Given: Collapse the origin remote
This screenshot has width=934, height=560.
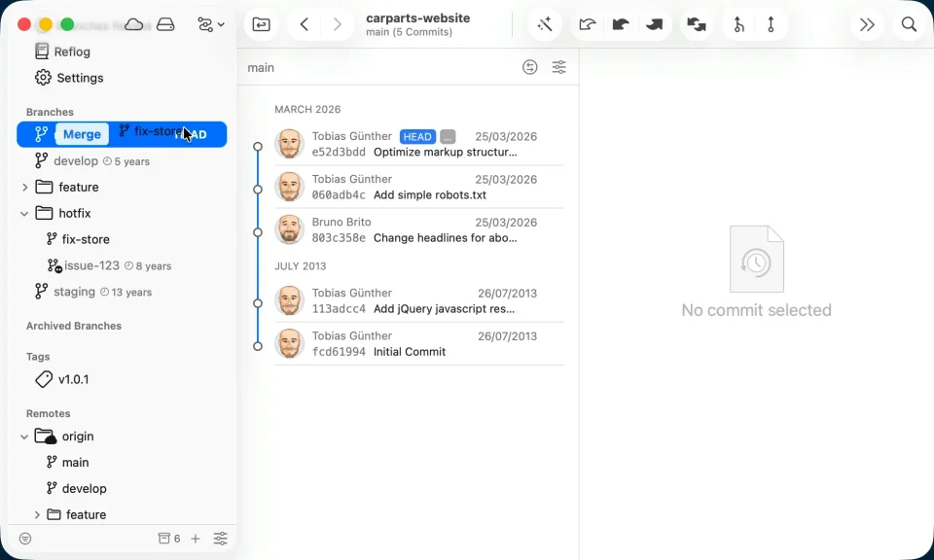Looking at the screenshot, I should 24,437.
